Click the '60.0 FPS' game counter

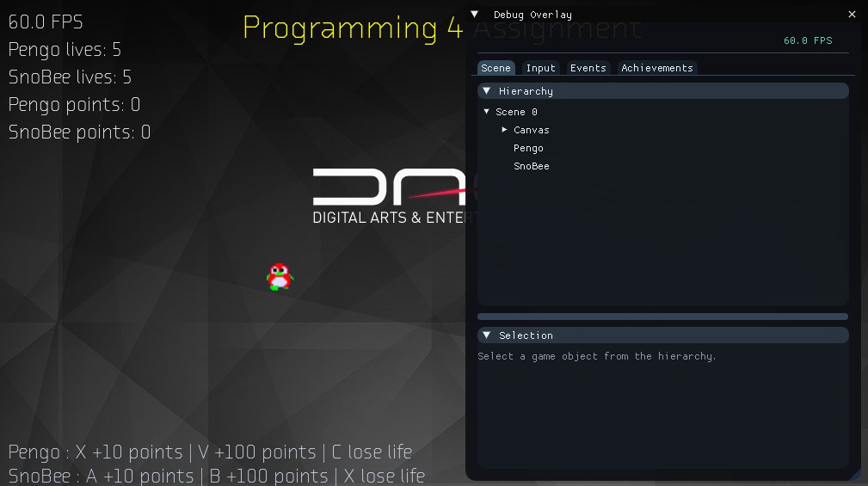click(x=46, y=22)
